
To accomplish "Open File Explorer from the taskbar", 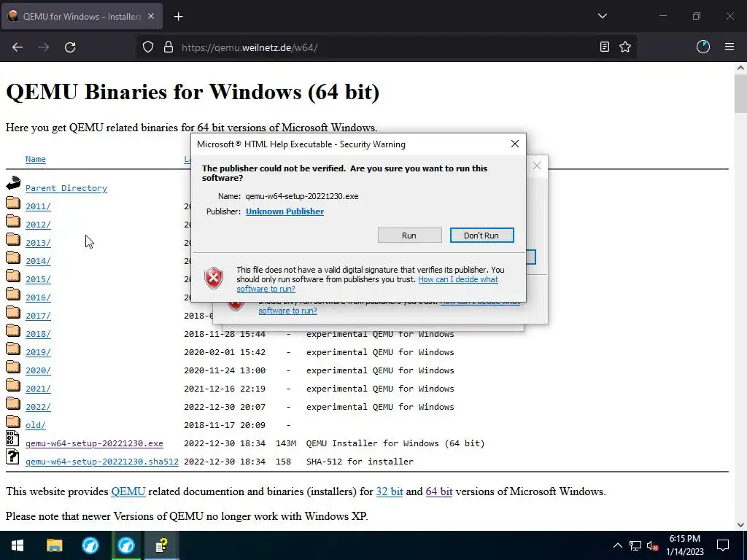I will pyautogui.click(x=54, y=545).
